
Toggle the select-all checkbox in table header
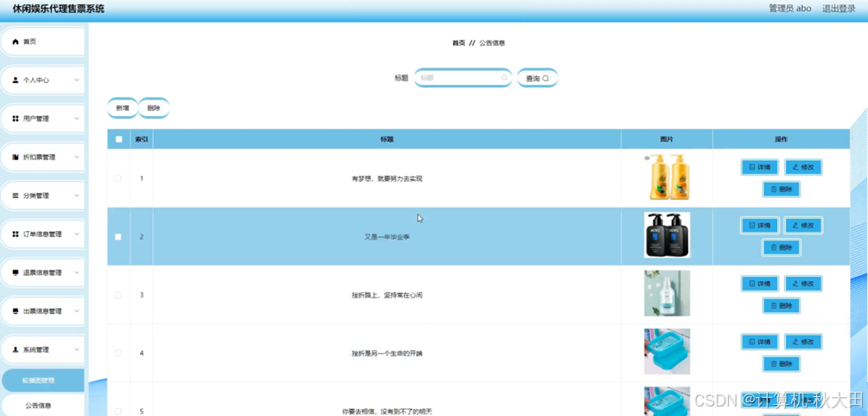(x=118, y=139)
